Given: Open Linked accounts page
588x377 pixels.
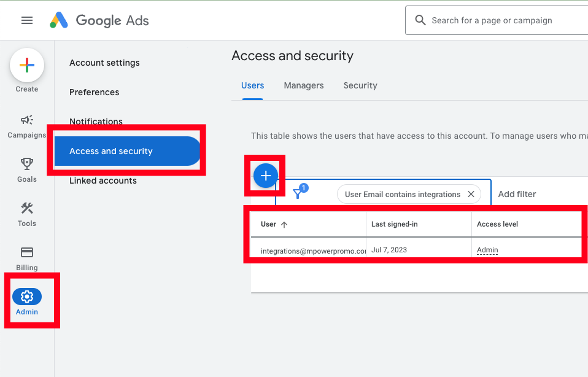Looking at the screenshot, I should [x=103, y=181].
